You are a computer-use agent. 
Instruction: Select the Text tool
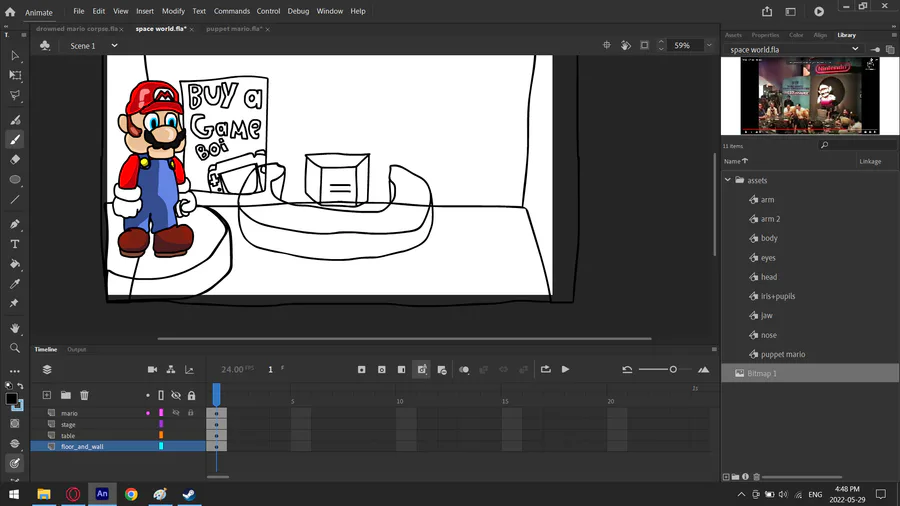pyautogui.click(x=15, y=244)
